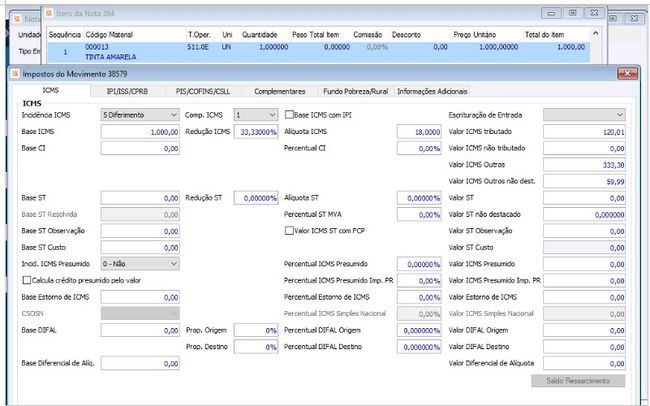This screenshot has height=406, width=650.
Task: Click the Base Diferencial de Alíq. field
Action: 140,364
